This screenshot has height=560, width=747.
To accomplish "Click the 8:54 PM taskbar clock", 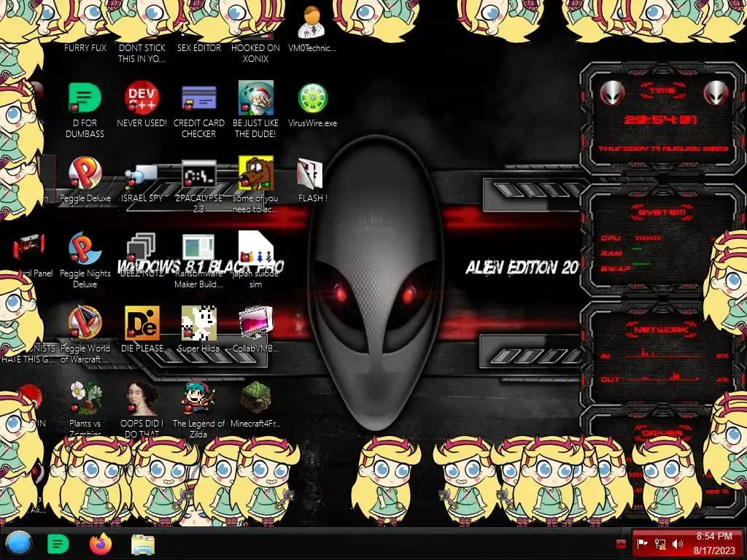I will (713, 542).
